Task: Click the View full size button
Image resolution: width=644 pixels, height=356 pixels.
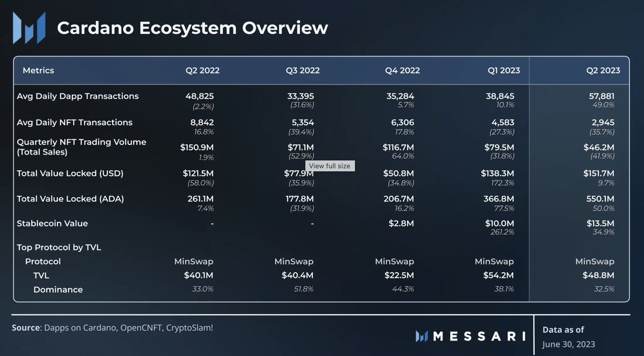Action: (330, 166)
